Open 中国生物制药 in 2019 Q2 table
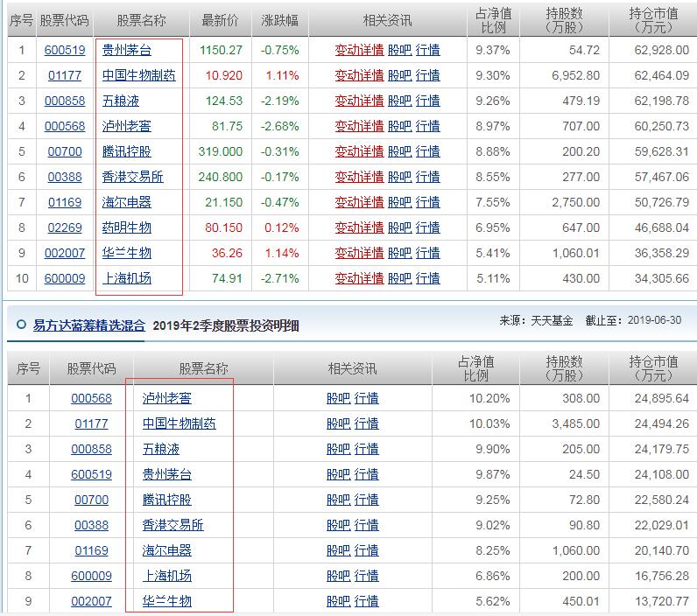 point(180,423)
